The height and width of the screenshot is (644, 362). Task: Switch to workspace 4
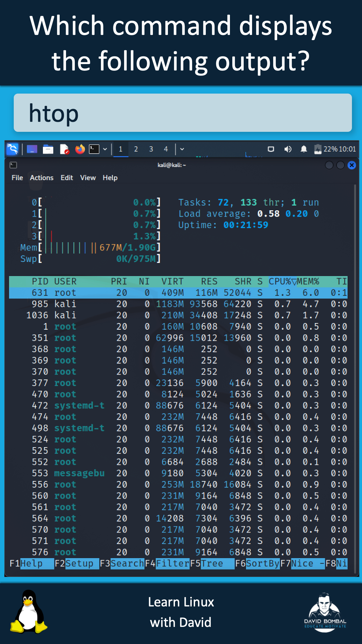166,149
